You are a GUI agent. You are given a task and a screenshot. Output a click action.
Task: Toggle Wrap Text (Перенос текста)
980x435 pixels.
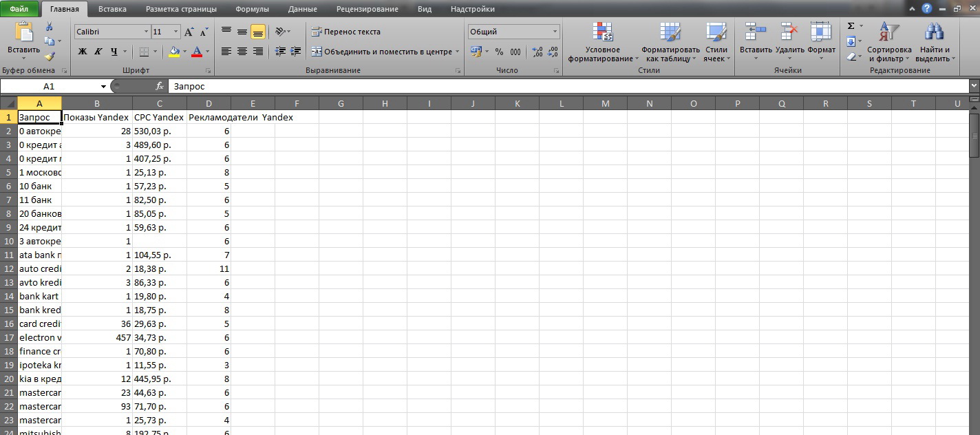pyautogui.click(x=345, y=32)
